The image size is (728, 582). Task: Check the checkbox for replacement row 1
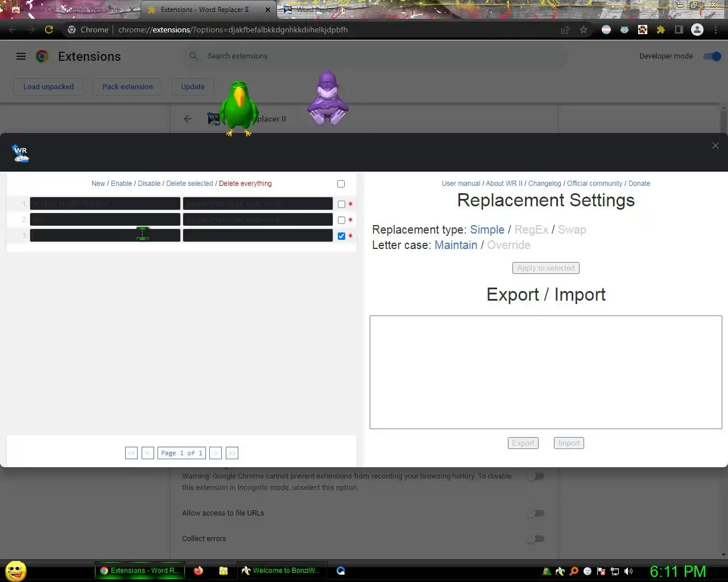point(341,204)
